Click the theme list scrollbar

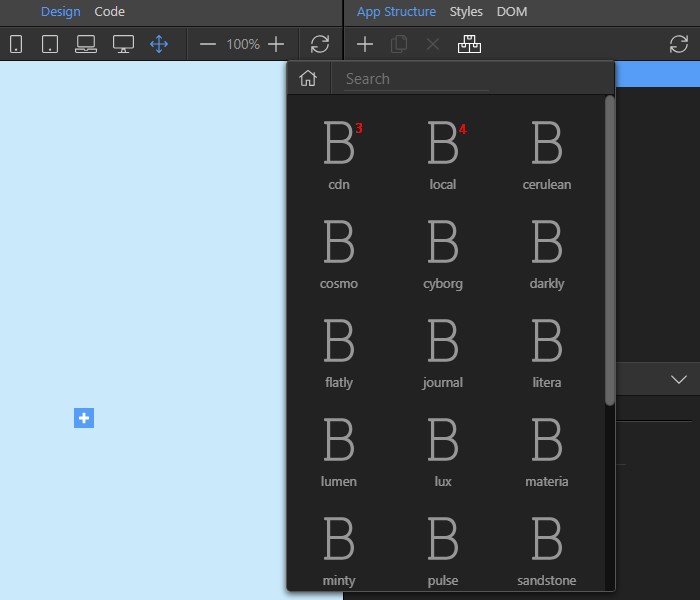[x=610, y=250]
